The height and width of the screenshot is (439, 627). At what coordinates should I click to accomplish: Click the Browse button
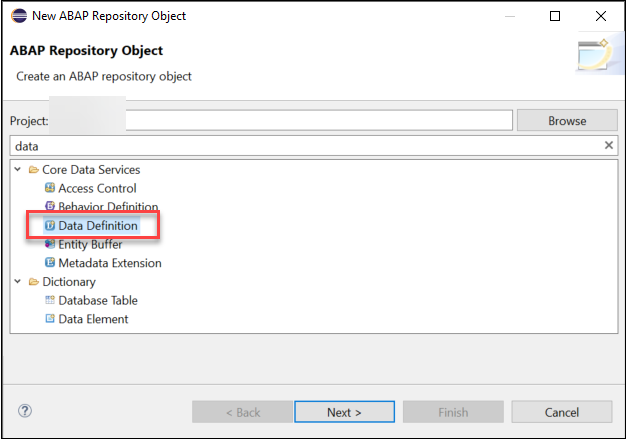click(567, 120)
